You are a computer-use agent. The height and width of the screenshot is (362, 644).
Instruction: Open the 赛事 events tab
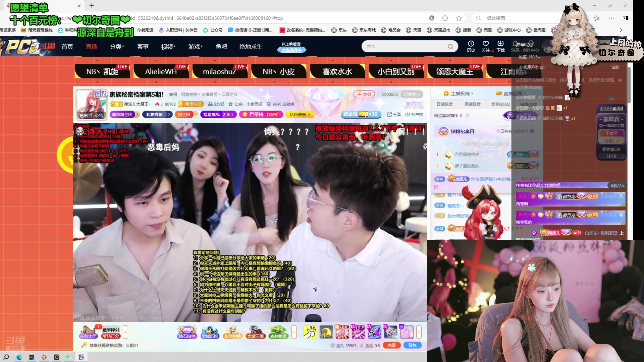[x=143, y=47]
